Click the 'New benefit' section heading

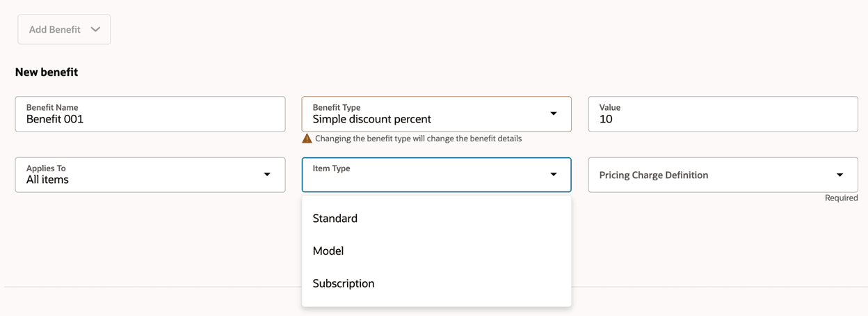point(47,72)
